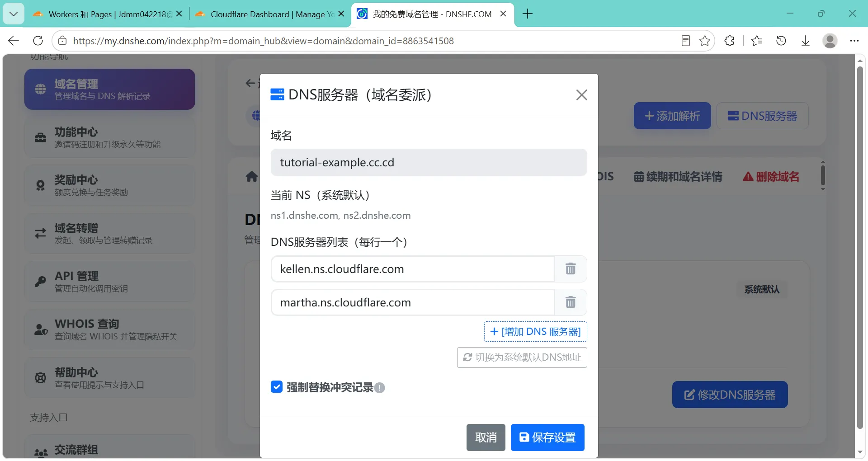Click the 系统默认 badge
Viewport: 868px width, 461px height.
762,289
